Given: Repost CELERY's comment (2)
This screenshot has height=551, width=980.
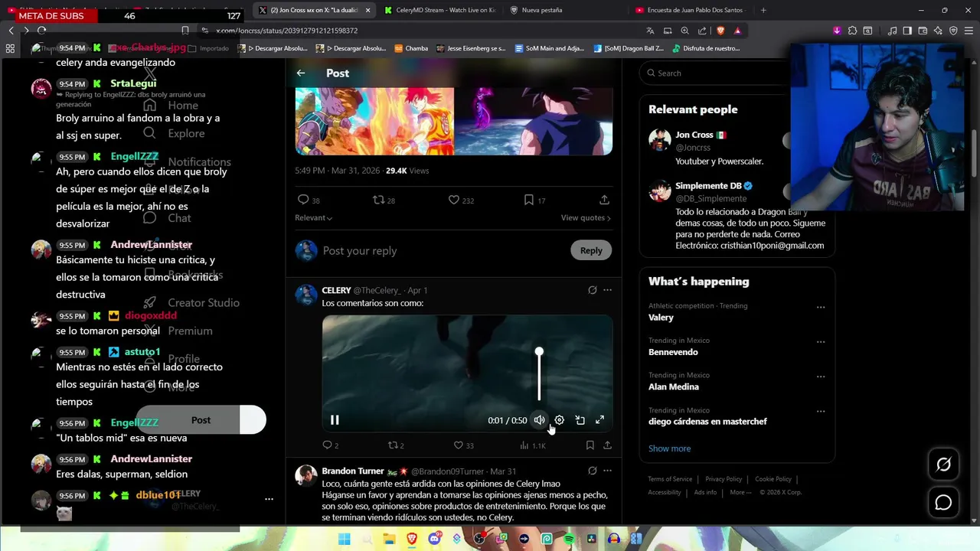Looking at the screenshot, I should pos(396,445).
